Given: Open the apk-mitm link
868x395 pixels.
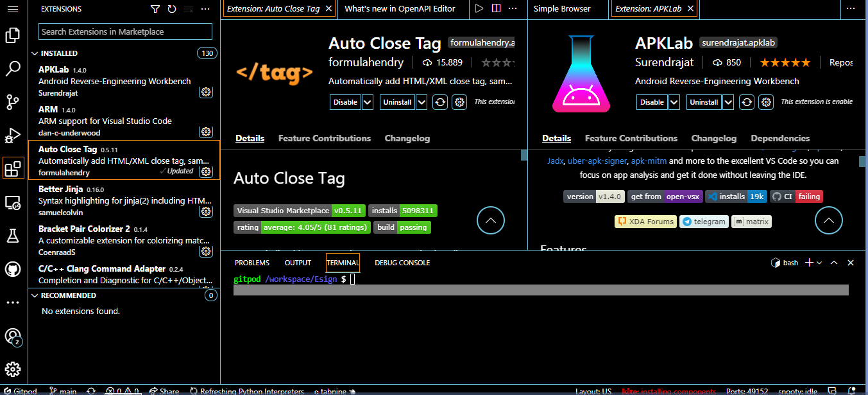Looking at the screenshot, I should (649, 161).
